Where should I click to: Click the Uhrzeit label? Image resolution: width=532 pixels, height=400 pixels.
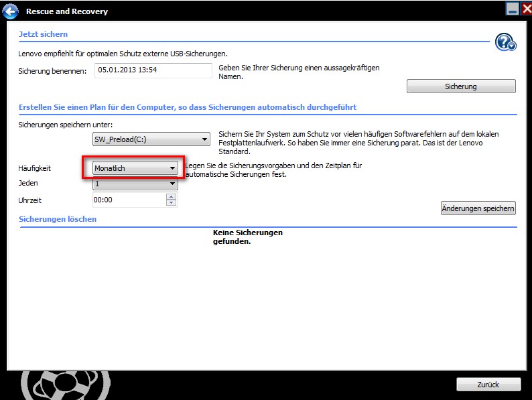(30, 200)
